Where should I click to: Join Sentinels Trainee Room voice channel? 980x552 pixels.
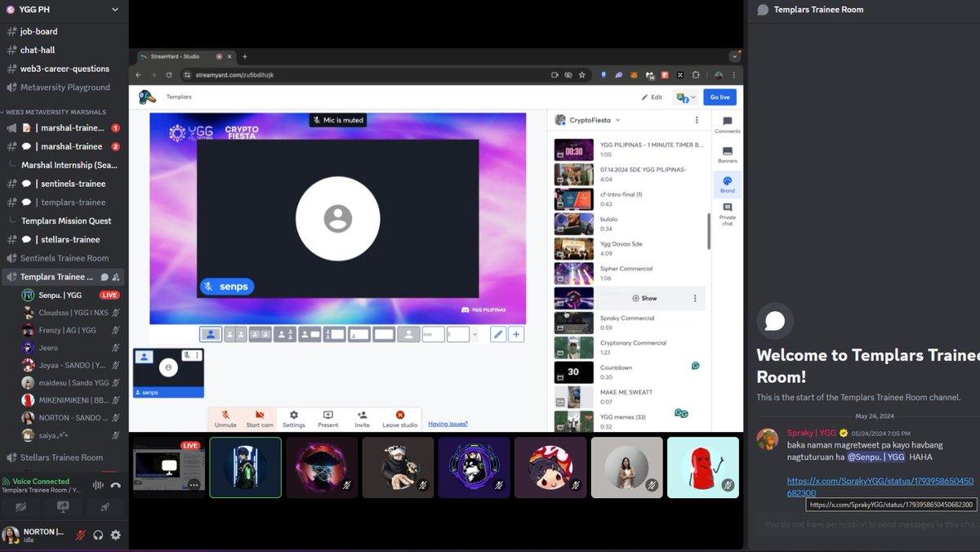coord(64,258)
